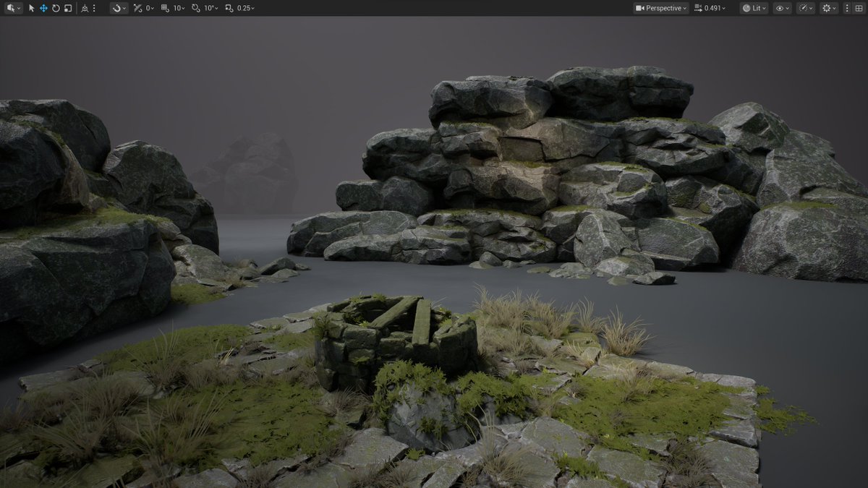Screen dimensions: 868x488
Task: Open the camera speed 0.491 dropdown
Action: tap(710, 8)
